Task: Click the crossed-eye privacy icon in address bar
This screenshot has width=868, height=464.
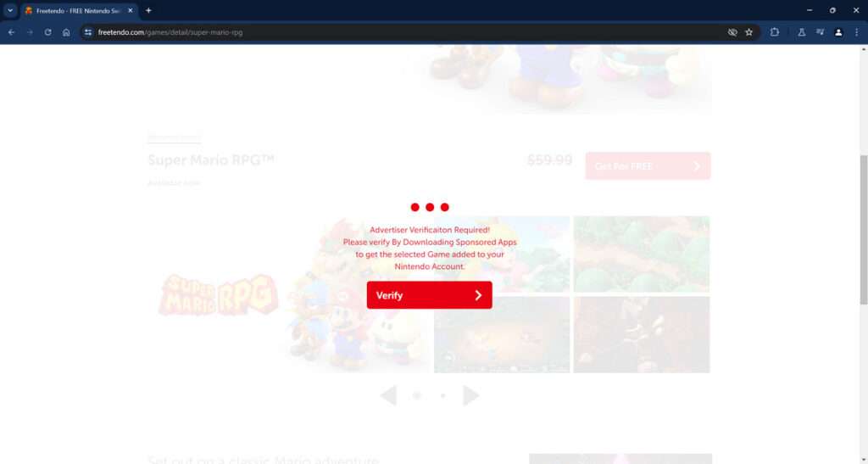Action: tap(732, 33)
